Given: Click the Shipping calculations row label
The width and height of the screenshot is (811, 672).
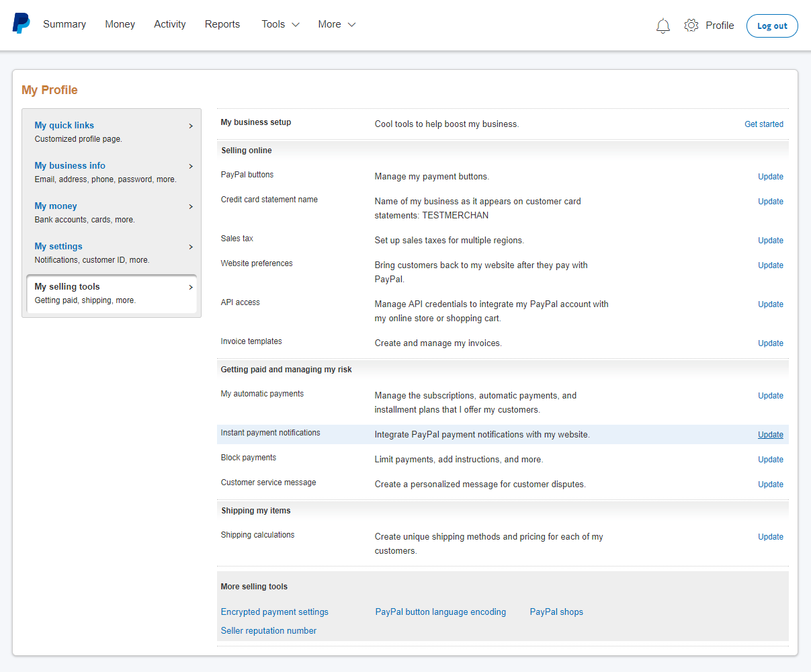Looking at the screenshot, I should coord(258,535).
